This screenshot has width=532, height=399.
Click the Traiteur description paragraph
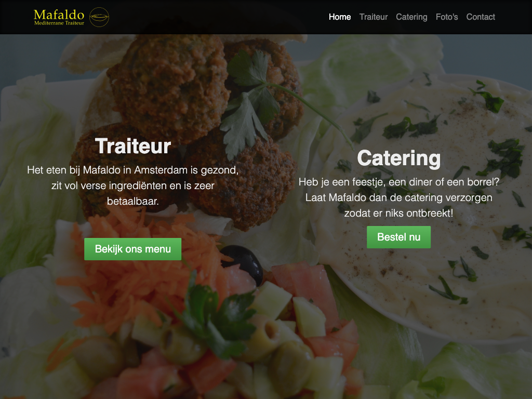click(132, 185)
